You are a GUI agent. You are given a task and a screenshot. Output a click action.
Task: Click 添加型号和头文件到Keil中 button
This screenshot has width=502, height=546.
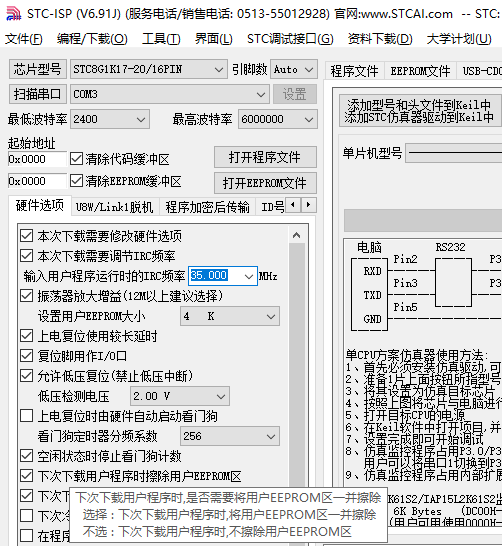coord(419,110)
